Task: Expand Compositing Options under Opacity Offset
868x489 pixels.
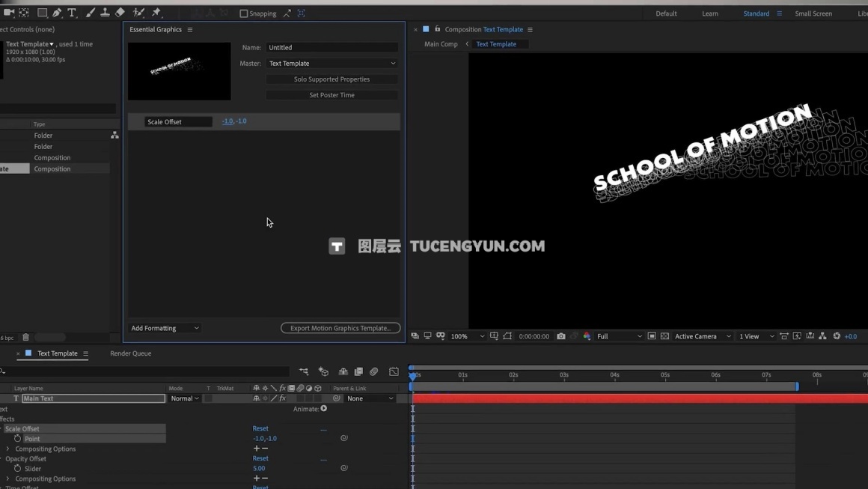Action: click(x=7, y=479)
